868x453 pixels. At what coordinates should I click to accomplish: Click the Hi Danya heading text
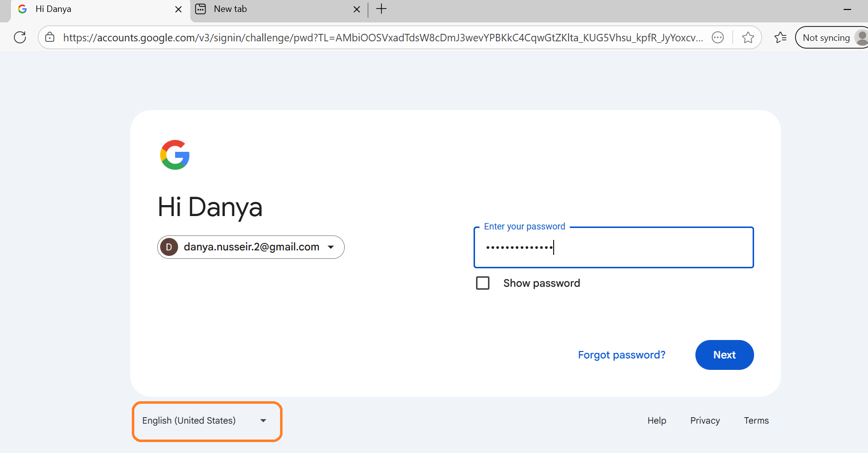pyautogui.click(x=210, y=207)
